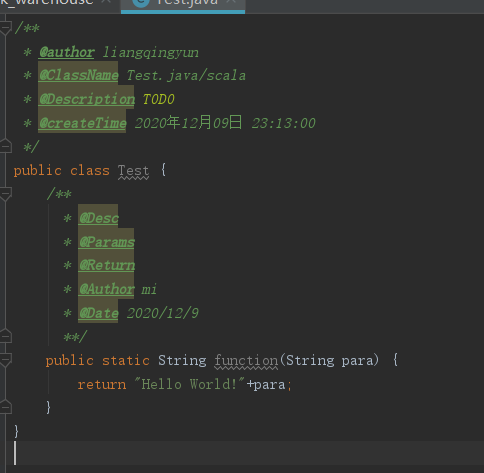Click fold marker at class comment end */
This screenshot has height=473, width=484.
coord(6,146)
